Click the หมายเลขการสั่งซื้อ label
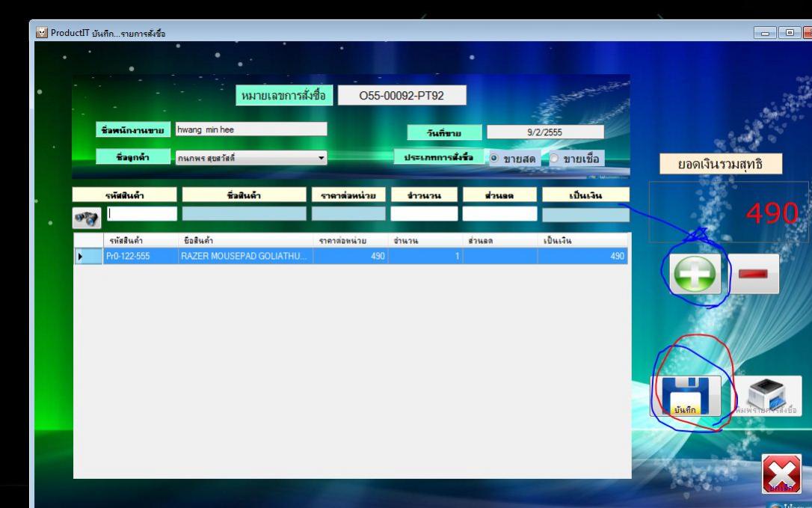The image size is (812, 508). (284, 95)
